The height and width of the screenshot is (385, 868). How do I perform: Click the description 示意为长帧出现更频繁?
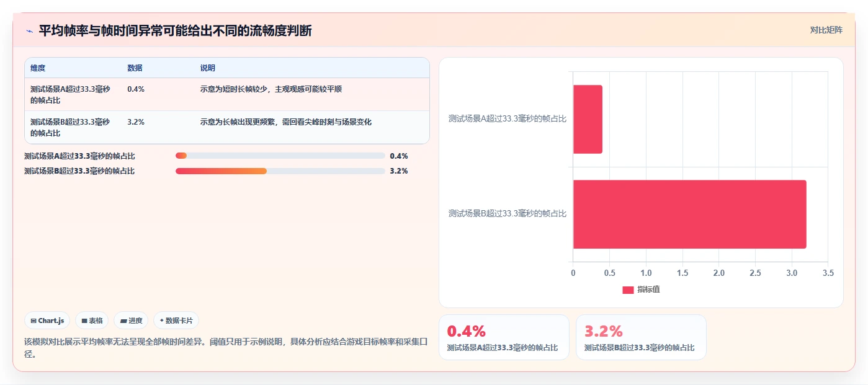pyautogui.click(x=285, y=122)
